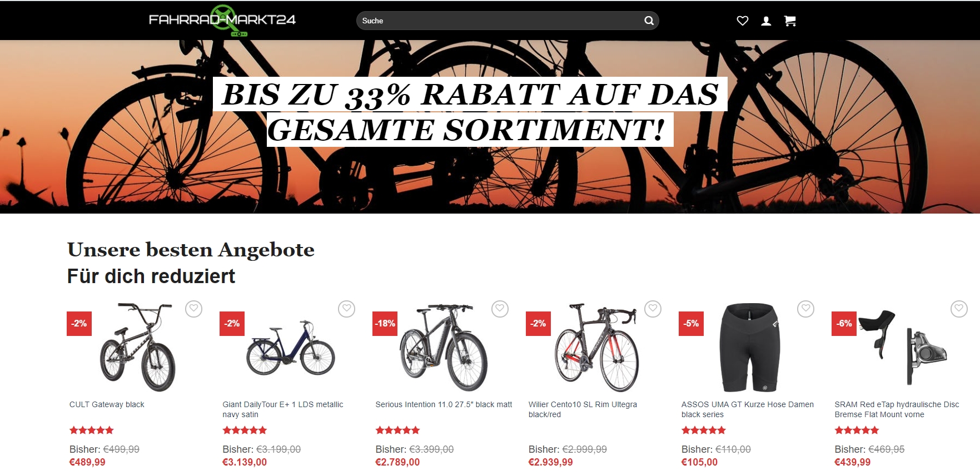The width and height of the screenshot is (980, 475).
Task: Favorite the SRAM Red eTap brake
Action: pyautogui.click(x=959, y=309)
